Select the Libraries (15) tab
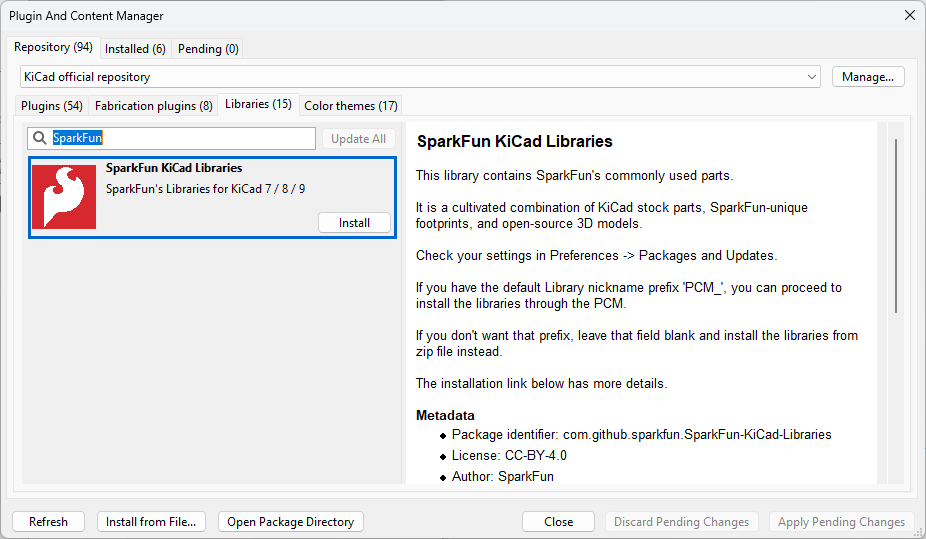Image resolution: width=926 pixels, height=539 pixels. tap(258, 104)
